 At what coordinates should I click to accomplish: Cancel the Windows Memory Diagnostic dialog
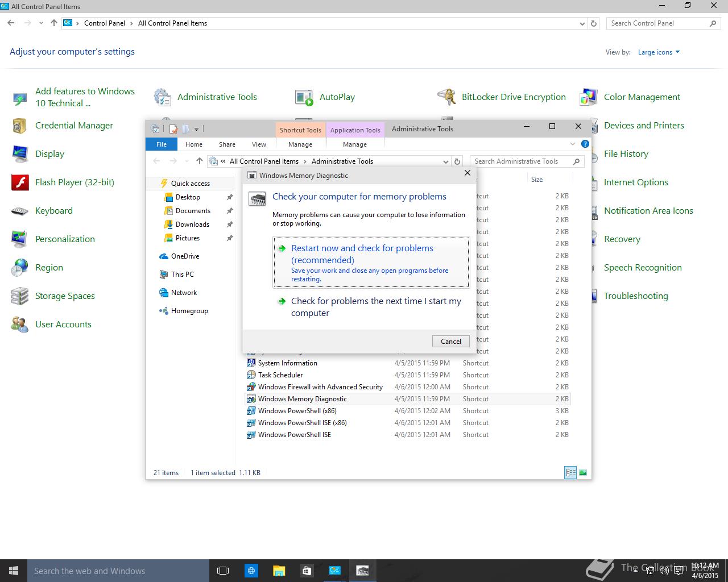pos(451,341)
